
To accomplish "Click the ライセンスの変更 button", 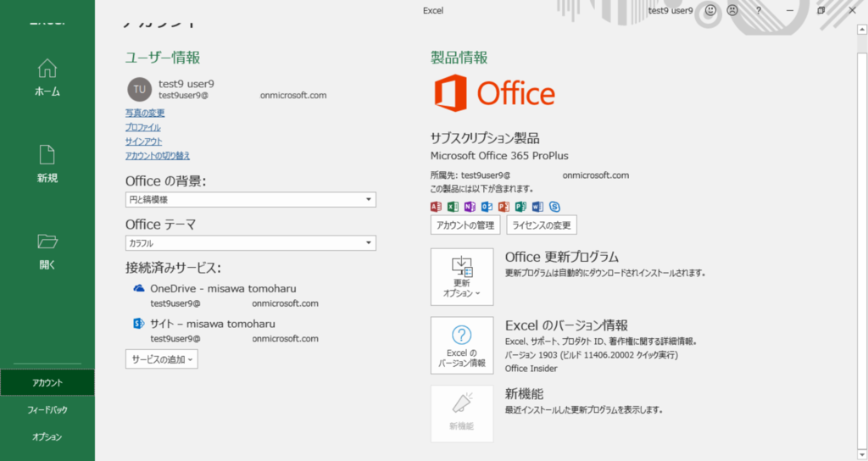I will (x=542, y=225).
